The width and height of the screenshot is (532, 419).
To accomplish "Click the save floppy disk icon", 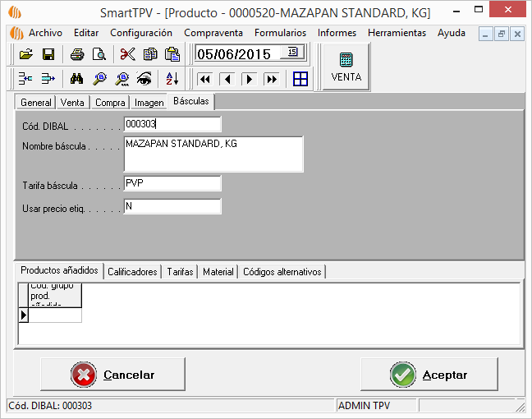I will [48, 54].
